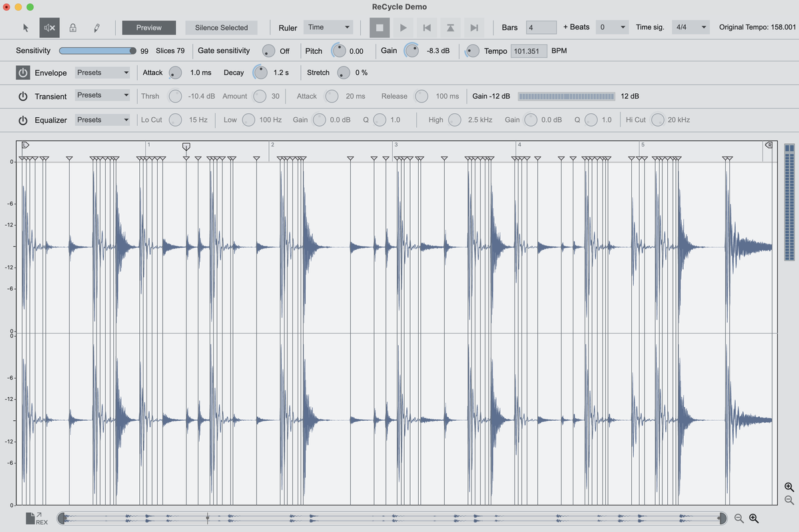Select the mute slice tool
Image resolution: width=799 pixels, height=532 pixels.
49,27
